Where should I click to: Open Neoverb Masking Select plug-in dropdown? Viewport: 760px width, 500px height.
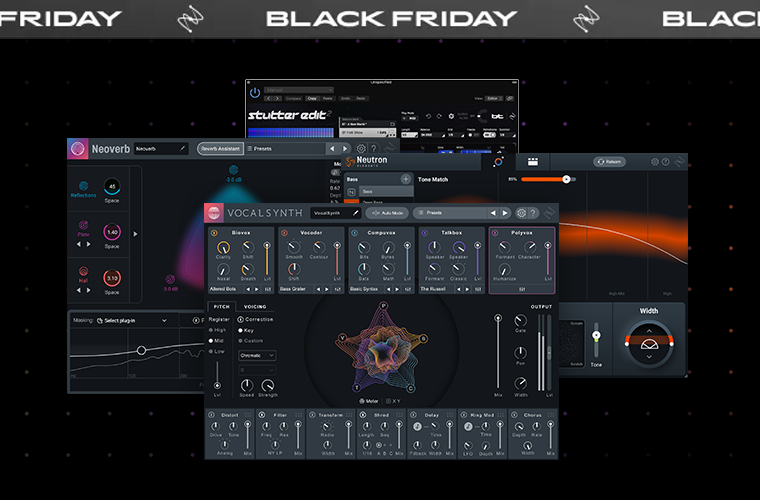[x=132, y=320]
